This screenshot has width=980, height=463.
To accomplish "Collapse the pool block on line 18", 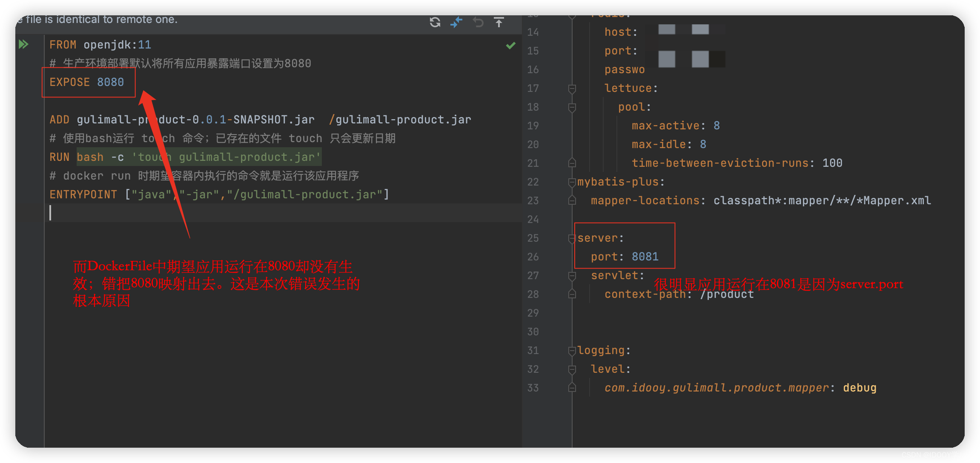I will tap(572, 107).
